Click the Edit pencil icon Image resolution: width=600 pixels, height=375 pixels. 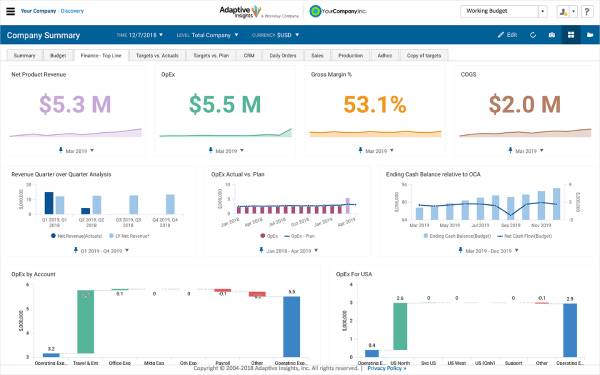coord(501,35)
